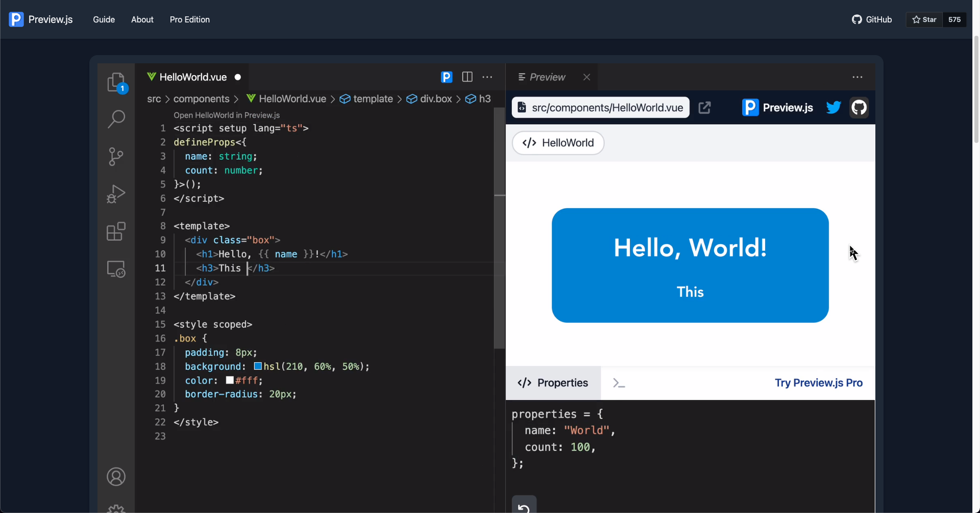980x513 pixels.
Task: Open the Search magnifier in activity bar
Action: tap(116, 119)
